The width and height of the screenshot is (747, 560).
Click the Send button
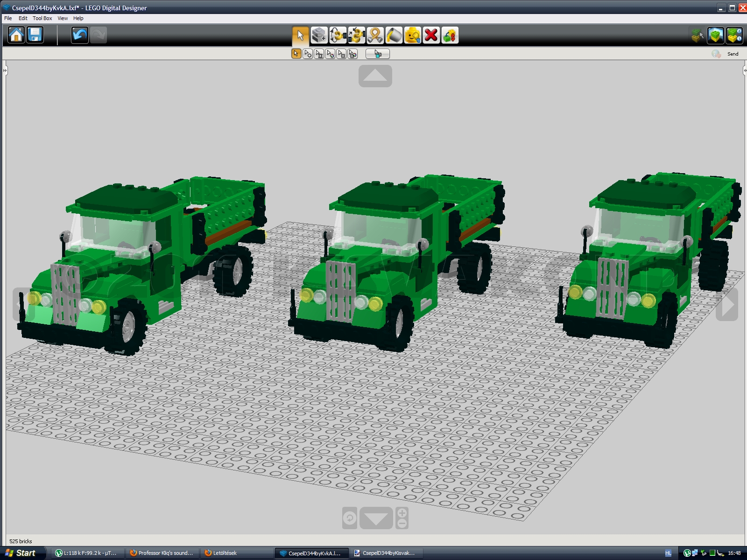pyautogui.click(x=733, y=54)
